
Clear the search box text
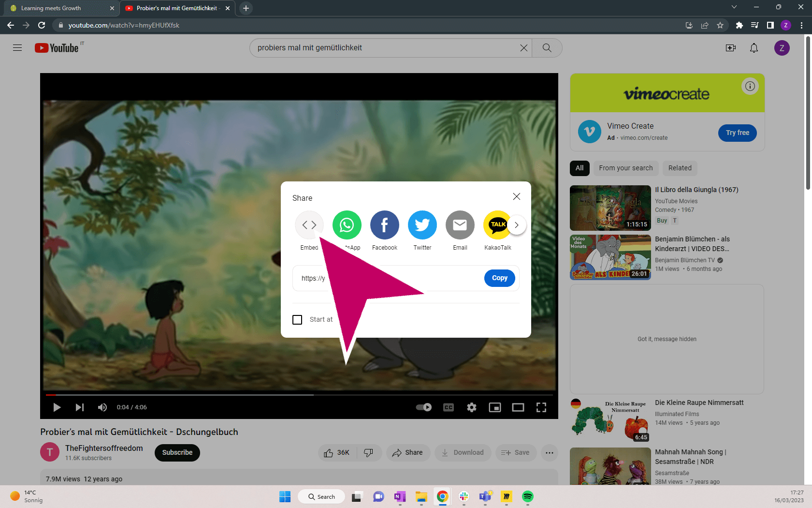pos(523,48)
